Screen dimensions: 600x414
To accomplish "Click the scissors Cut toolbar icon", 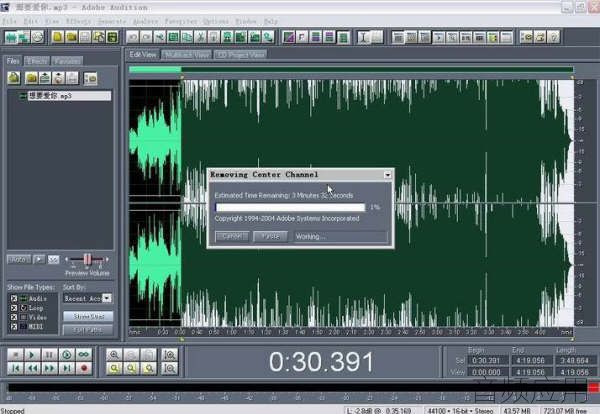I will (200, 37).
